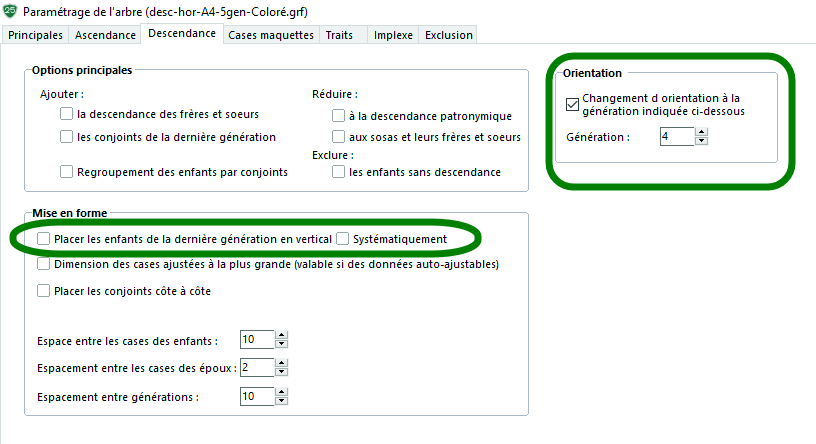Decrease Espacement entre générations value
816x444 pixels.
point(282,401)
